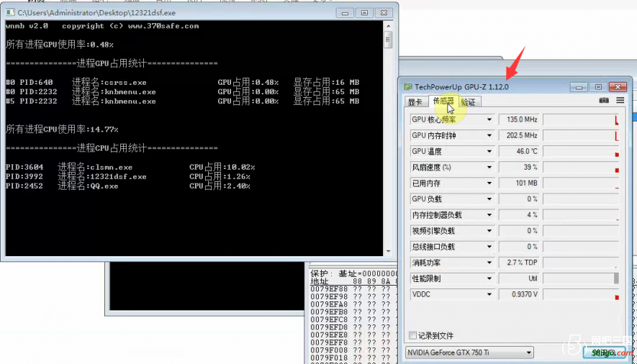This screenshot has width=637, height=364.
Task: Expand the 总线接口负载 dropdown
Action: click(489, 247)
